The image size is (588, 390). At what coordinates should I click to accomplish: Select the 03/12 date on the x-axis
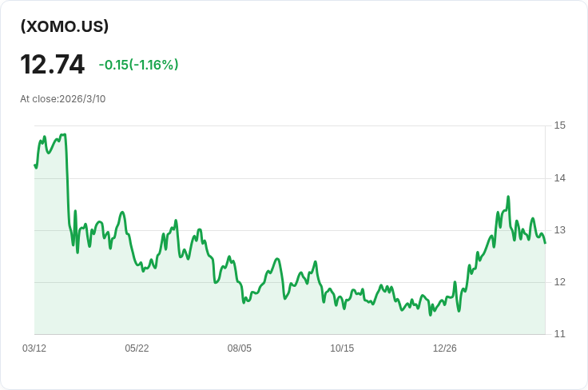pos(34,348)
